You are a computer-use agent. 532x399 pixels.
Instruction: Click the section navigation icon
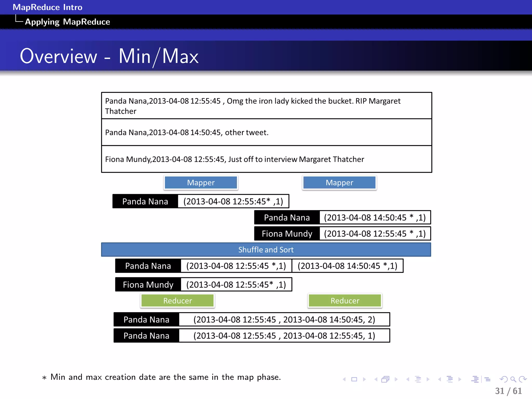click(x=450, y=379)
